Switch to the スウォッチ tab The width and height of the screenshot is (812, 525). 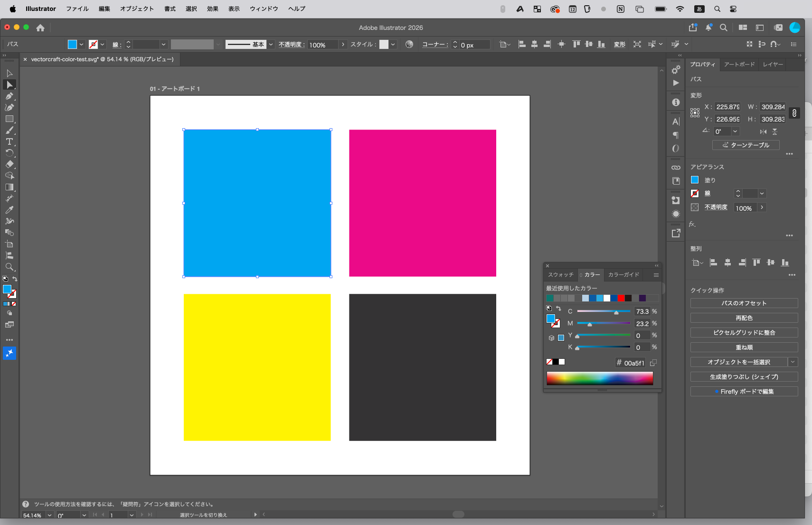click(x=561, y=275)
